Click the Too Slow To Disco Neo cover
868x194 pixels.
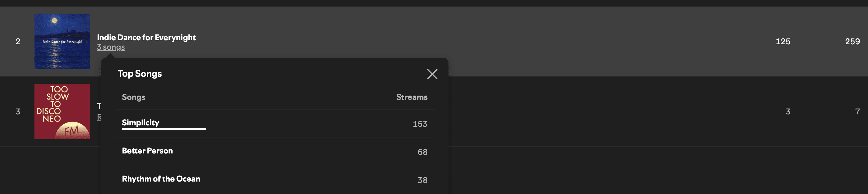[62, 111]
